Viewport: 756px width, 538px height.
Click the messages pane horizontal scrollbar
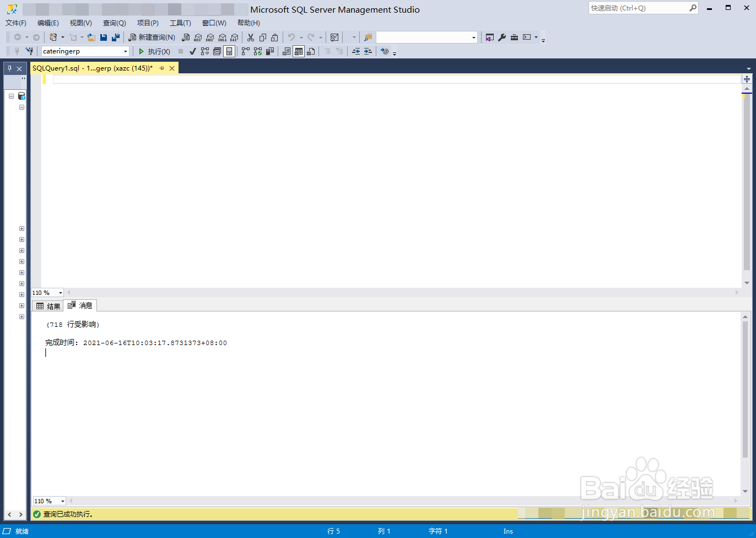click(404, 501)
